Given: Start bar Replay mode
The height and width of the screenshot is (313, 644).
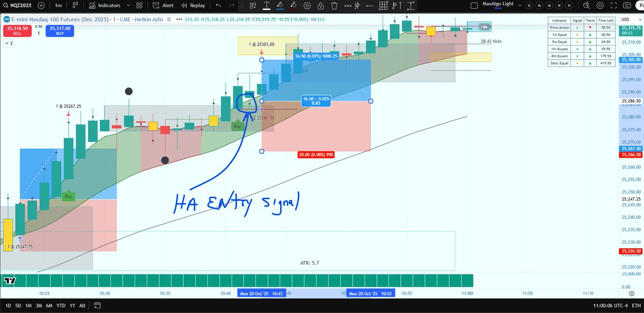Looking at the screenshot, I should pyautogui.click(x=194, y=5).
